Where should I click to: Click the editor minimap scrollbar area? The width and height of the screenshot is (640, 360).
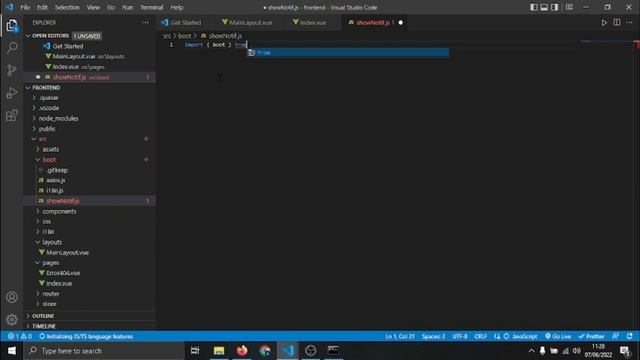[x=607, y=184]
